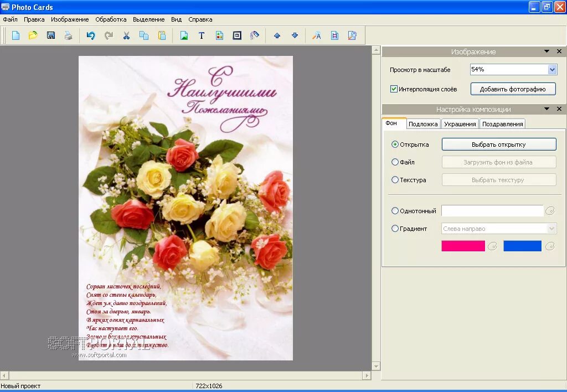Image resolution: width=567 pixels, height=392 pixels.
Task: Cut the selection with the scissors icon
Action: click(x=126, y=35)
